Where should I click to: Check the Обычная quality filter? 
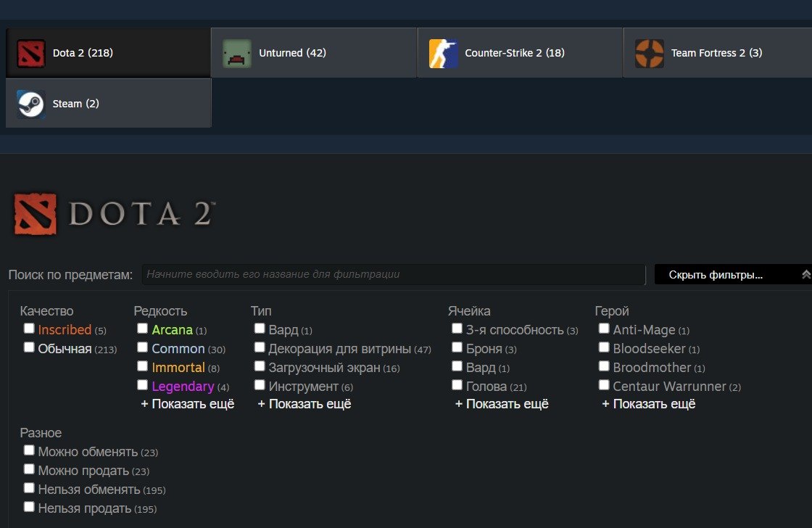coord(29,347)
